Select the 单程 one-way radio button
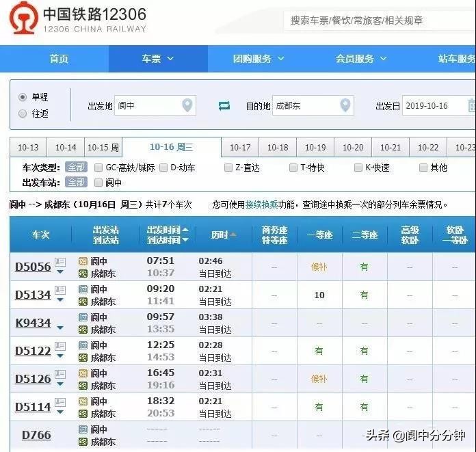The height and width of the screenshot is (452, 476). tap(23, 97)
